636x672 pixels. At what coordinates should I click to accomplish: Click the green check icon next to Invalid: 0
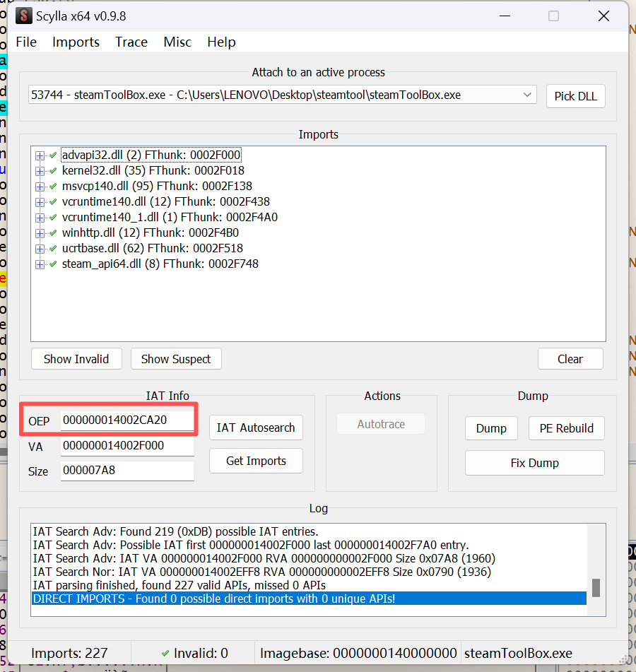point(165,653)
